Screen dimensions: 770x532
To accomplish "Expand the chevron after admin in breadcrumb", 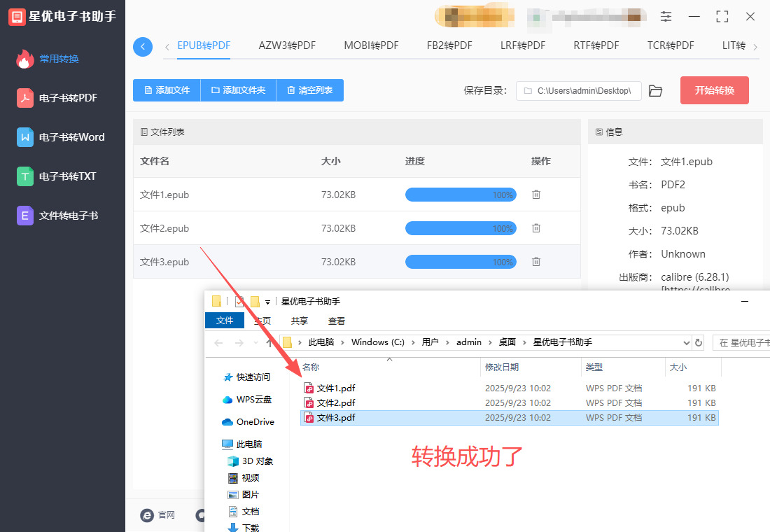I will click(490, 342).
